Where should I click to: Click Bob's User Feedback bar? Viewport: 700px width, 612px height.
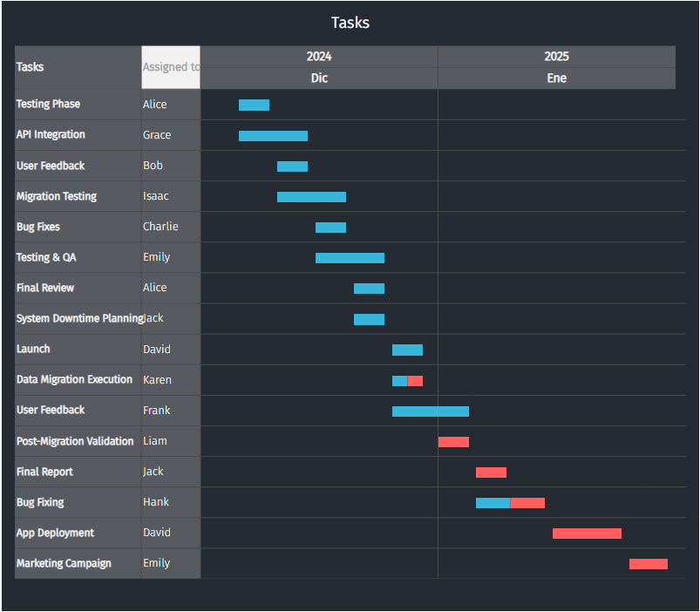pyautogui.click(x=292, y=167)
